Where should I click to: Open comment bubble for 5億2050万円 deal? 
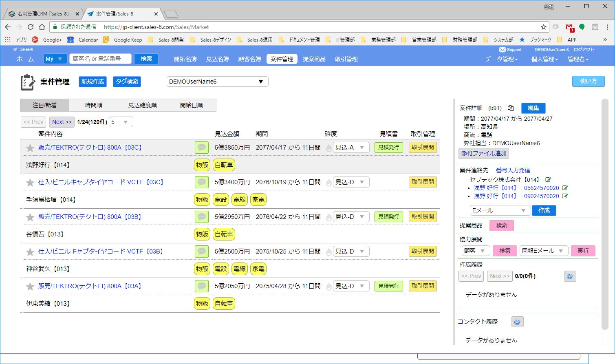(x=202, y=286)
